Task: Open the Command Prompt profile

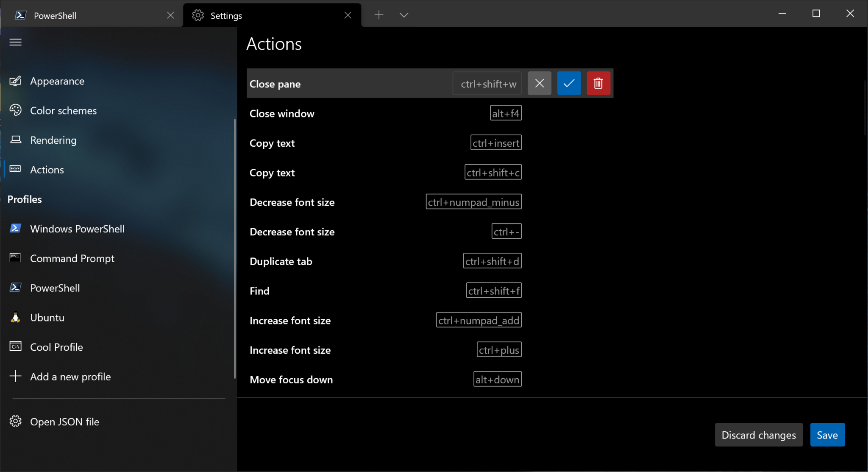Action: (72, 258)
